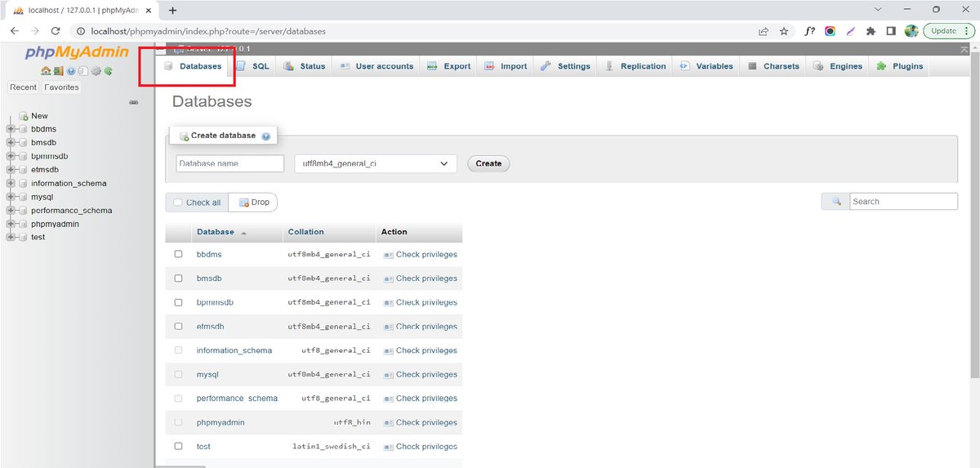The height and width of the screenshot is (468, 980).
Task: Expand the phpmyadmin tree node
Action: click(11, 224)
